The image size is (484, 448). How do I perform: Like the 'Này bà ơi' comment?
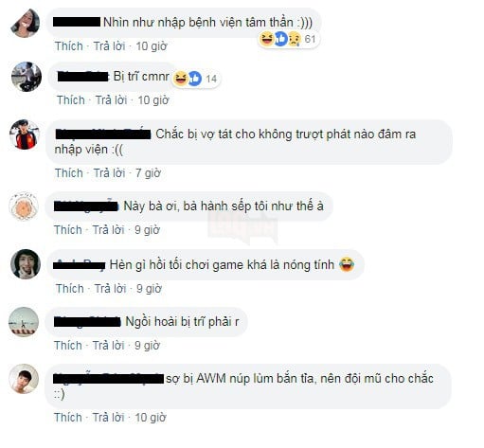tap(68, 229)
